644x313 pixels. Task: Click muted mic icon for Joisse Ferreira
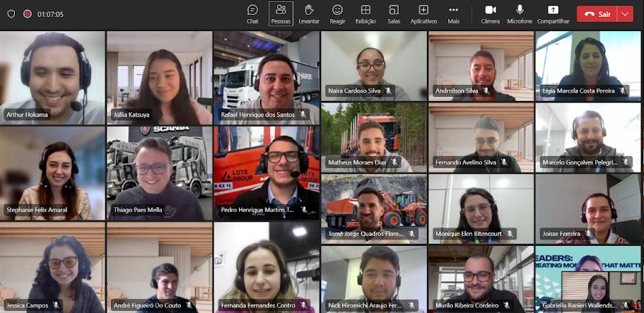(x=587, y=234)
